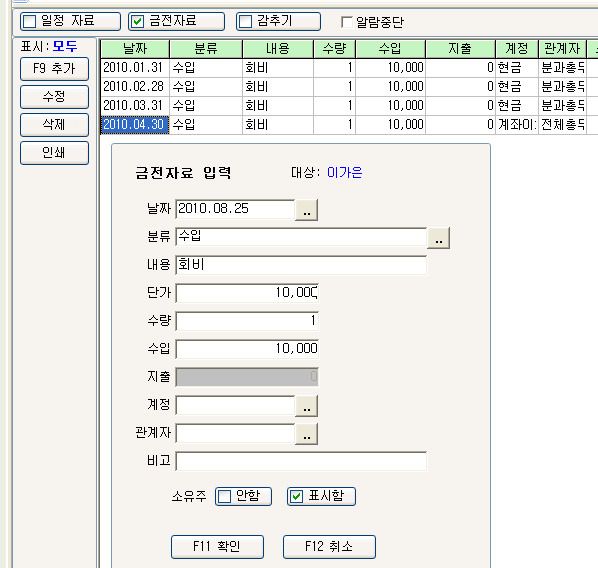Click the 내용 input field

tap(301, 265)
